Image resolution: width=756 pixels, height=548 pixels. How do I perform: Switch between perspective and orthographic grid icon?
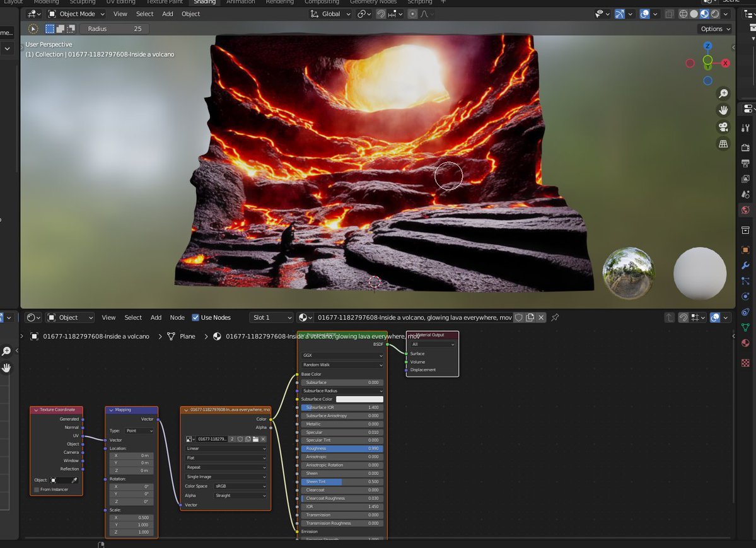(723, 144)
